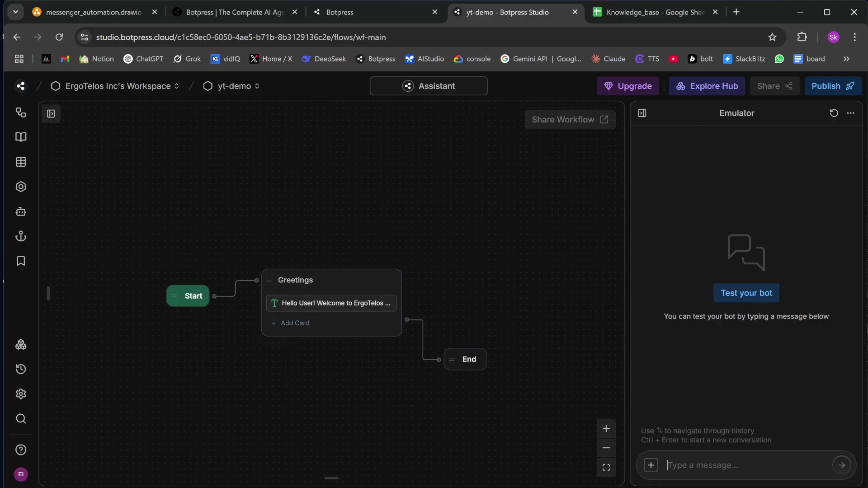Open the DeepSeek bookmark
The width and height of the screenshot is (868, 488).
324,59
